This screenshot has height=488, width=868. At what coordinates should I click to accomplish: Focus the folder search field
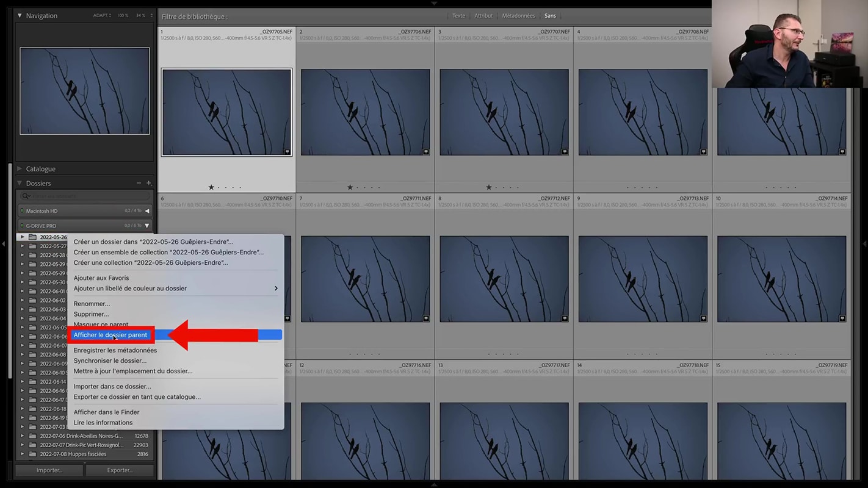(x=85, y=196)
